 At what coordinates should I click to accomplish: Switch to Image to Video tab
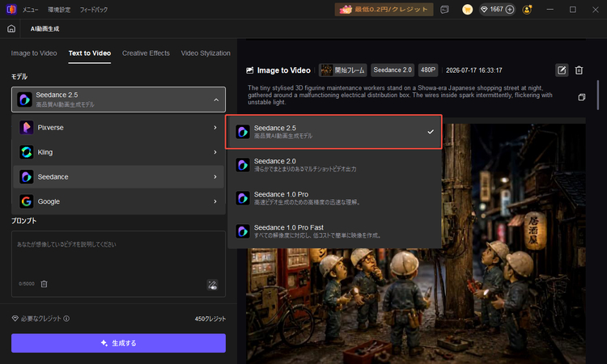34,53
